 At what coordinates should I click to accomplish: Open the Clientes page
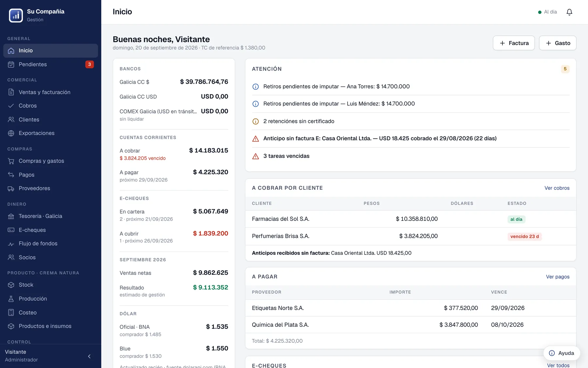pos(51,120)
